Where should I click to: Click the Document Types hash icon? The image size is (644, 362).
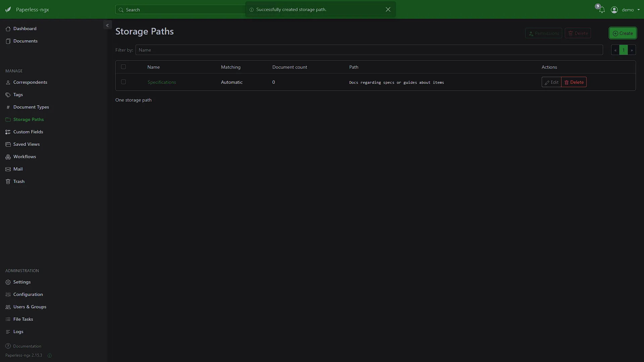[8, 107]
